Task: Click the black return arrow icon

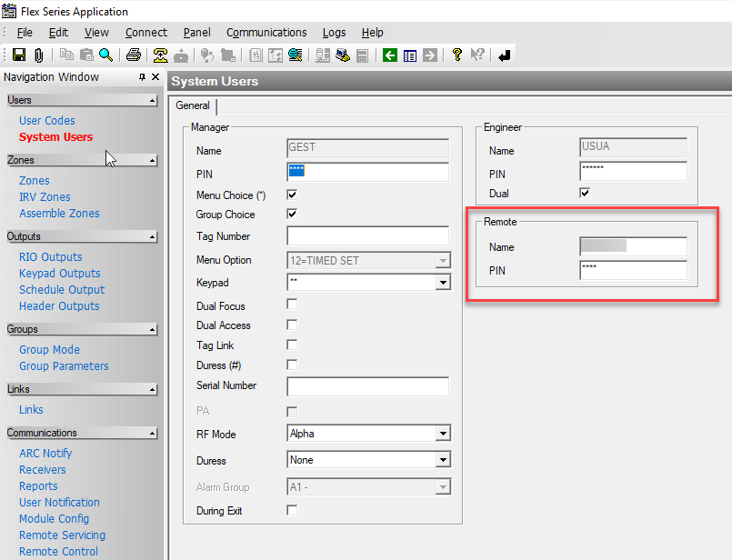Action: (x=505, y=55)
